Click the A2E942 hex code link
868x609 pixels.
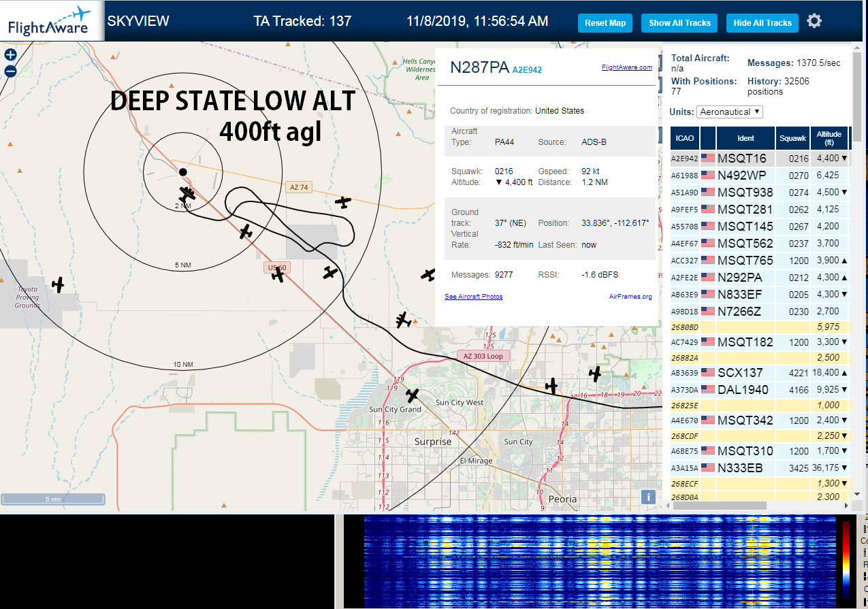point(527,69)
